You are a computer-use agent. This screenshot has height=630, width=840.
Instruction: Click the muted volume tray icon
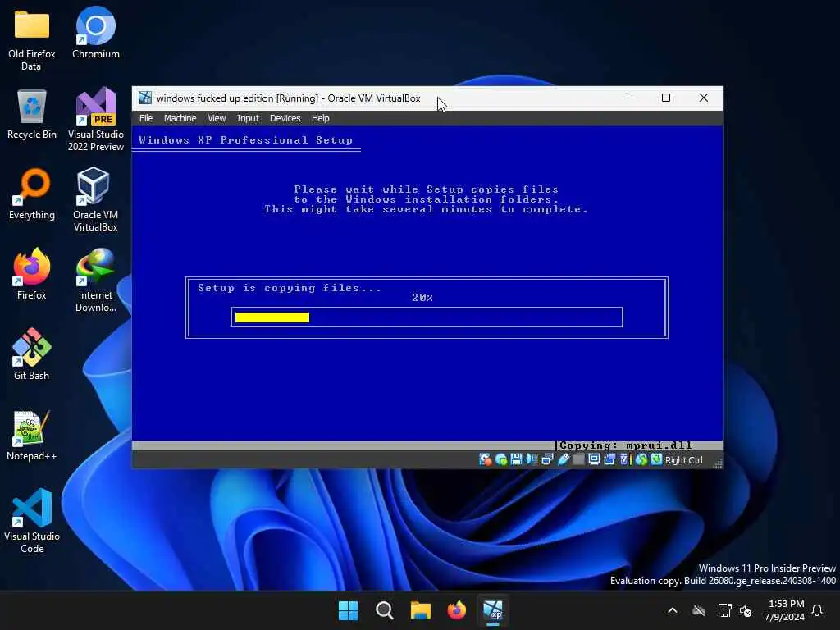pos(745,610)
